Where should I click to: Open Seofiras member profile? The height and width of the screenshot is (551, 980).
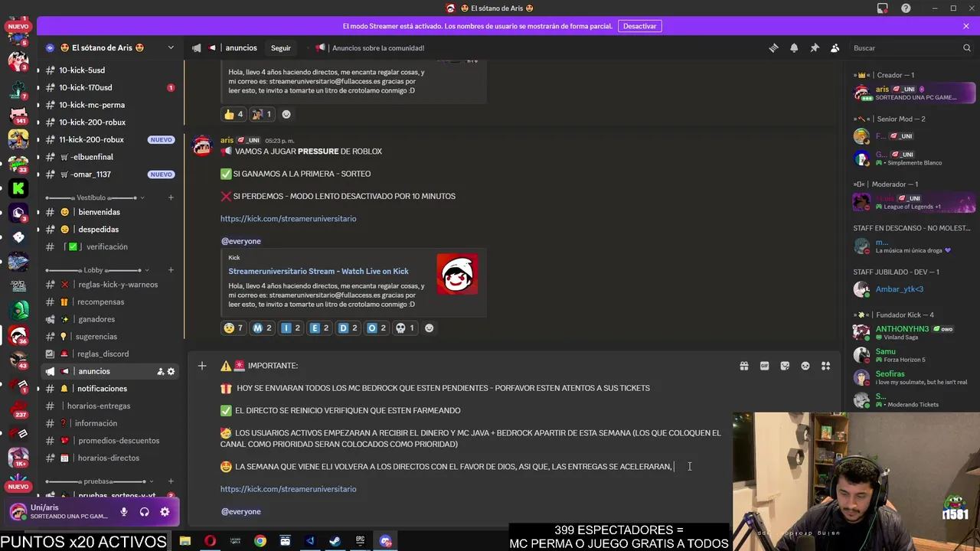[914, 377]
